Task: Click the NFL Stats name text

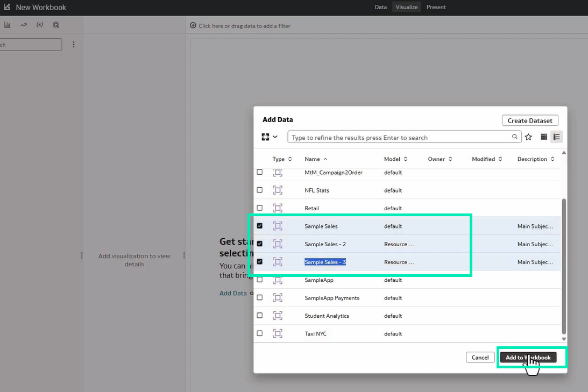Action: tap(317, 190)
